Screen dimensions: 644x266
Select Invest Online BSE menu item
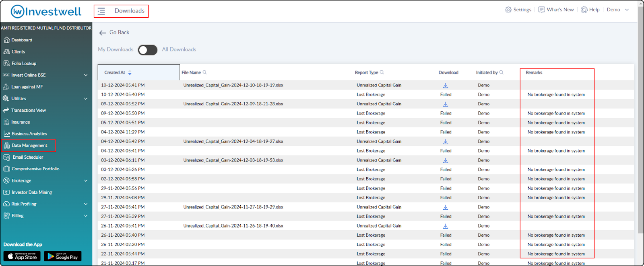[28, 75]
